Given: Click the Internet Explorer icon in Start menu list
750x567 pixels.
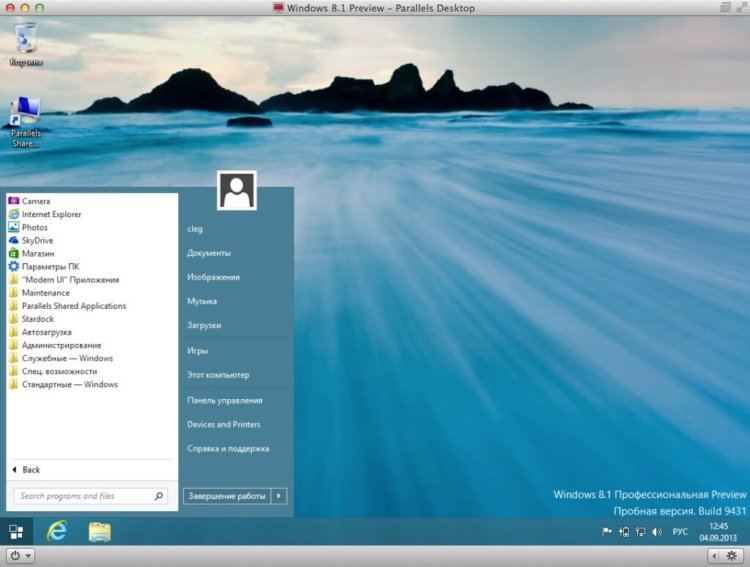Looking at the screenshot, I should tap(14, 214).
